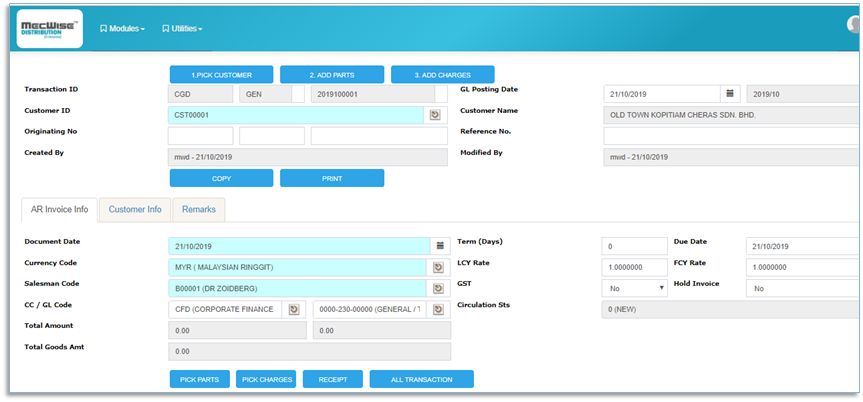Click the first Total Amount field

237,330
